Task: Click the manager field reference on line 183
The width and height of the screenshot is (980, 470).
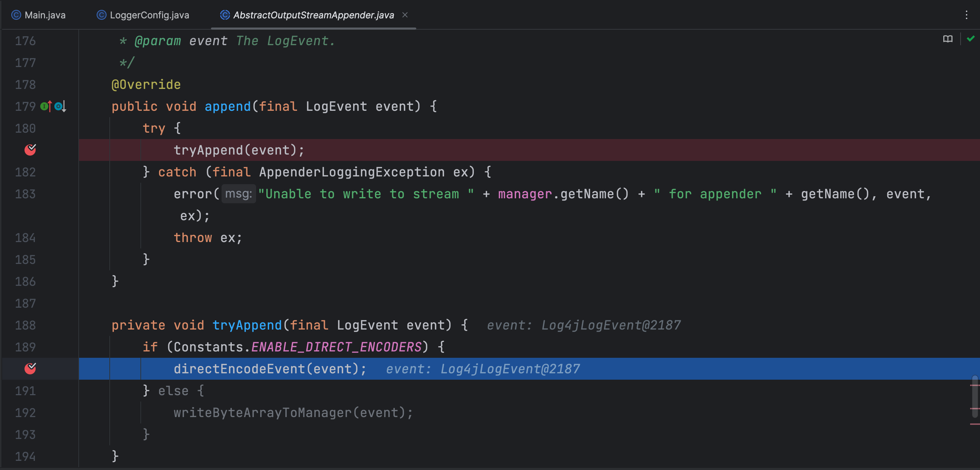Action: [525, 194]
